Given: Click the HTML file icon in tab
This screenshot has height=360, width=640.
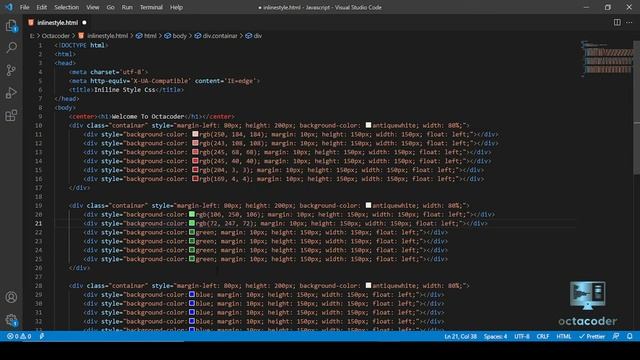Looking at the screenshot, I should click(31, 22).
